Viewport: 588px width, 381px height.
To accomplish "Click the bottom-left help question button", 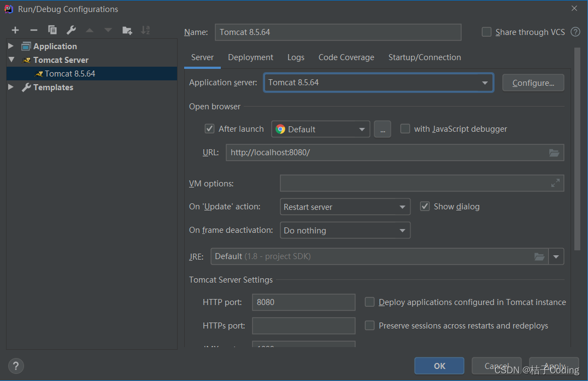I will (x=16, y=366).
